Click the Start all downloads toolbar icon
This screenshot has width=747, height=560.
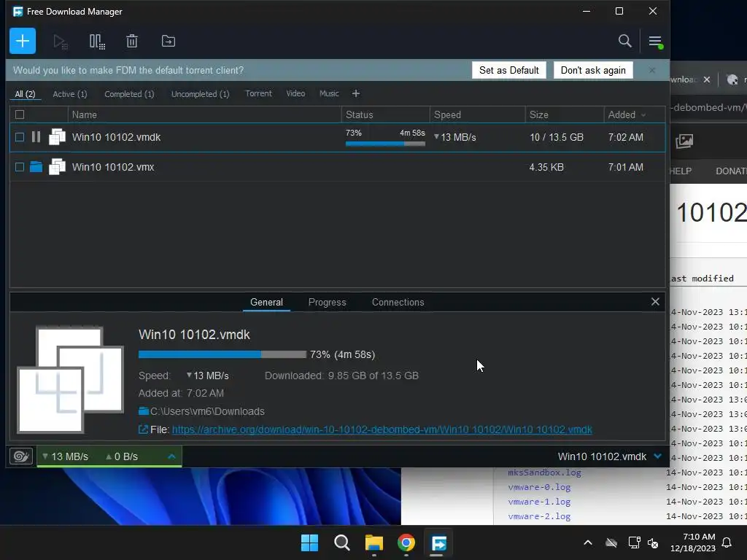tap(60, 42)
